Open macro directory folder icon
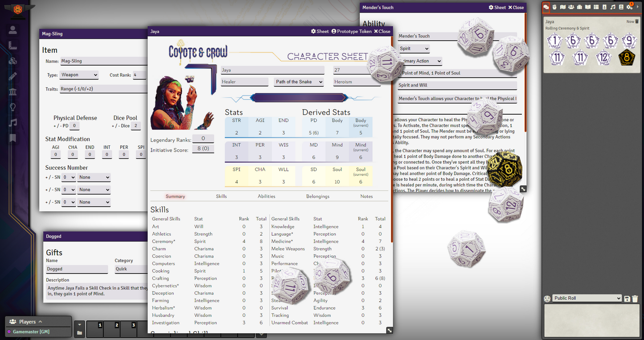644x340 pixels. tap(79, 333)
